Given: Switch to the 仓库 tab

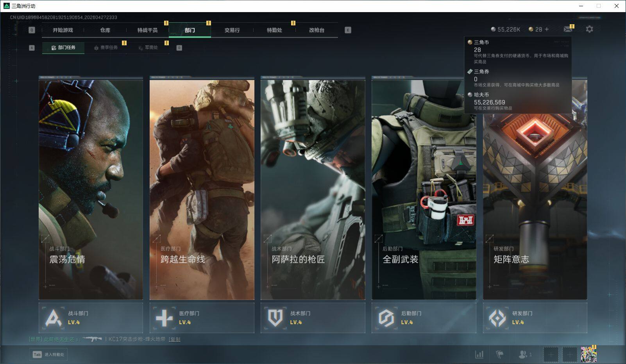Looking at the screenshot, I should [x=105, y=30].
